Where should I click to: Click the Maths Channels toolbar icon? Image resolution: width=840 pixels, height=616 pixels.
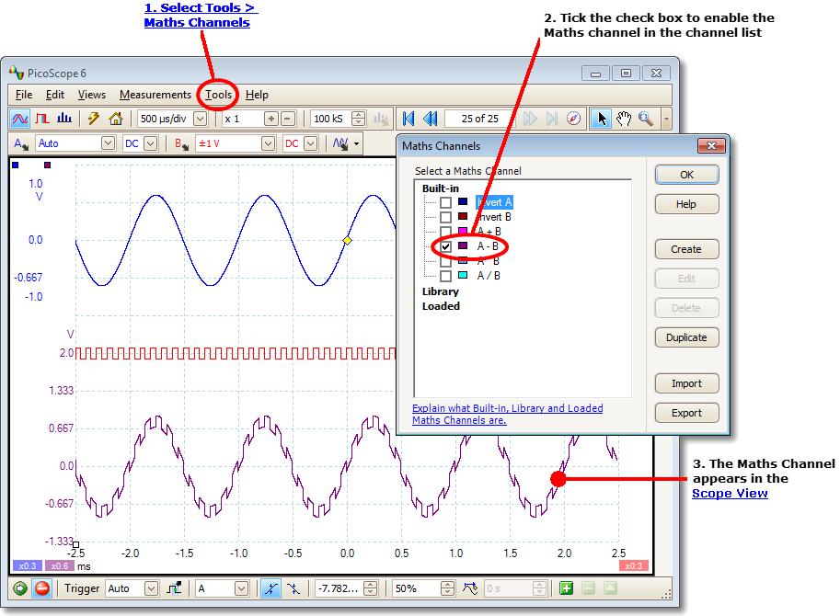340,143
